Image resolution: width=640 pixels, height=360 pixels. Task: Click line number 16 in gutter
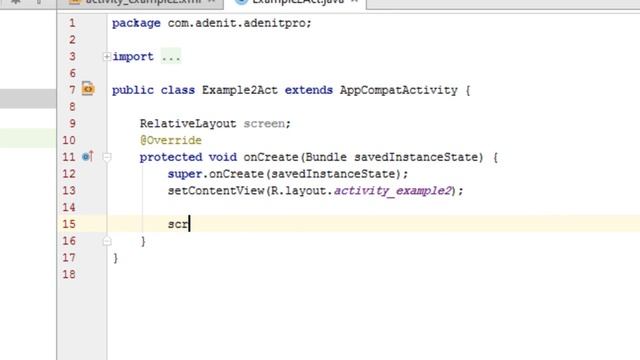click(69, 241)
